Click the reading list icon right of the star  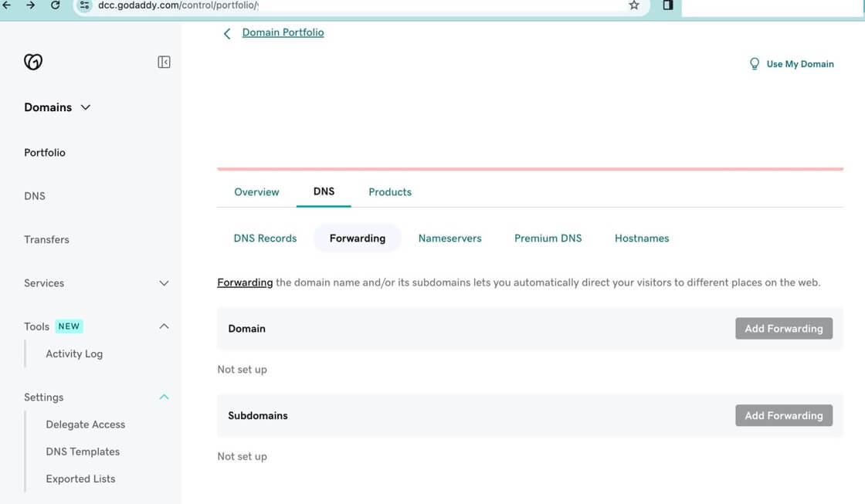667,6
